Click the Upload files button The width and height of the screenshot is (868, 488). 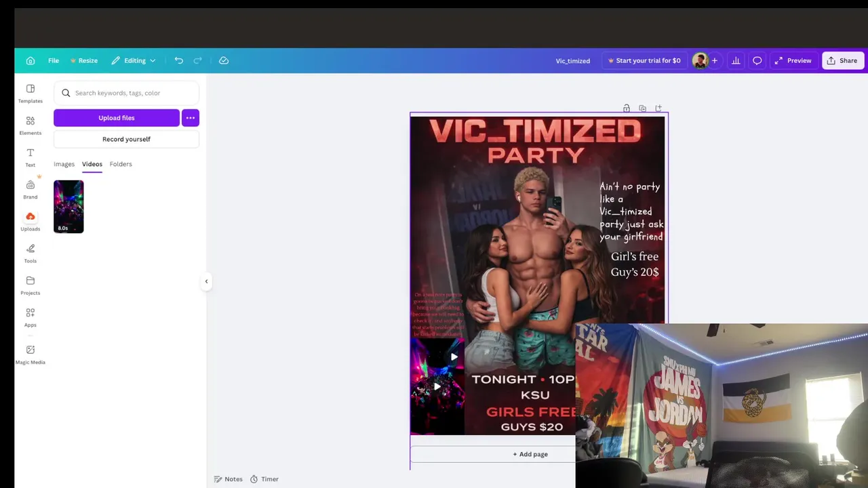(x=117, y=118)
